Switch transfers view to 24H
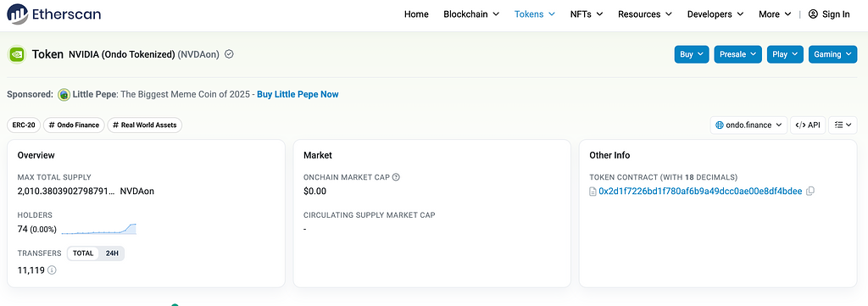Viewport: 868px width, 306px height. pyautogui.click(x=112, y=253)
